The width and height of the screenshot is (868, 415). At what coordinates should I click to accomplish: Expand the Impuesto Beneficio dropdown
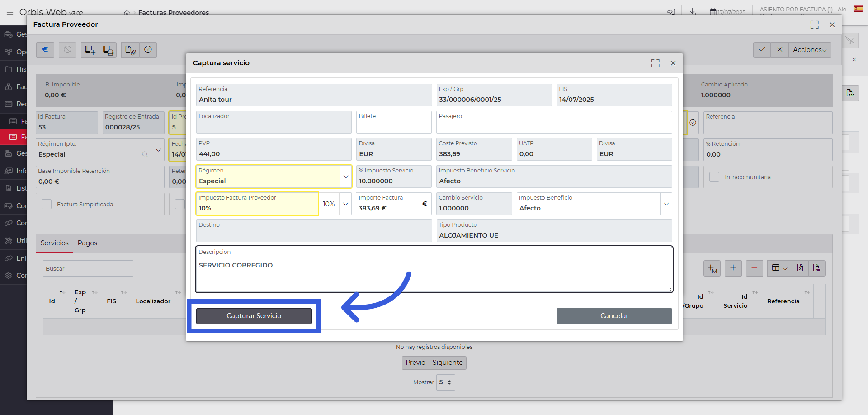click(666, 204)
